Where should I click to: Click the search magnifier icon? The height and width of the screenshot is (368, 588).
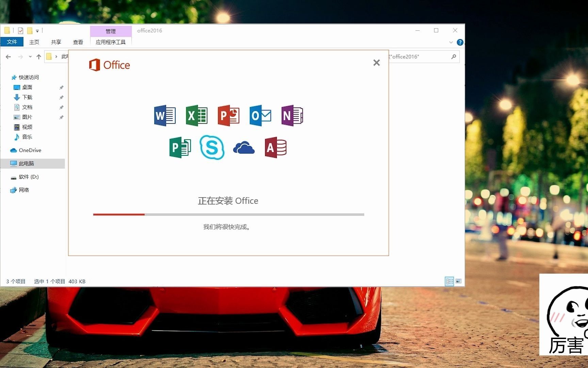click(x=454, y=57)
